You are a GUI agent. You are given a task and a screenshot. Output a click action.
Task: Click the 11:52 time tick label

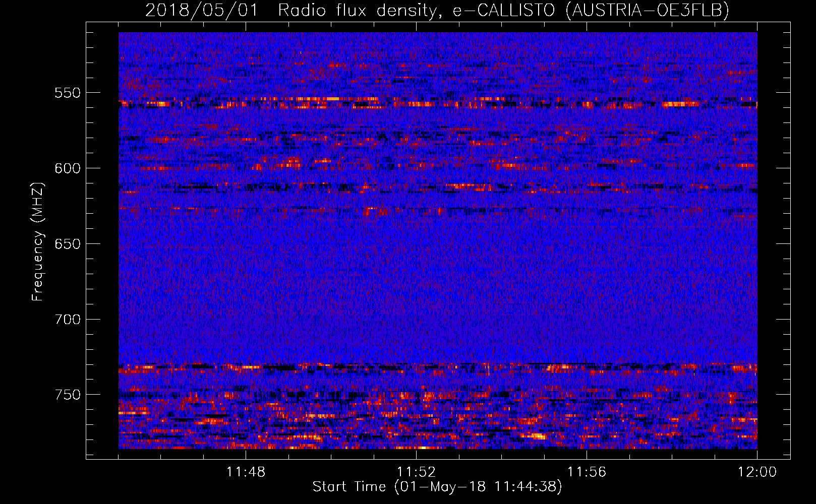click(x=416, y=472)
